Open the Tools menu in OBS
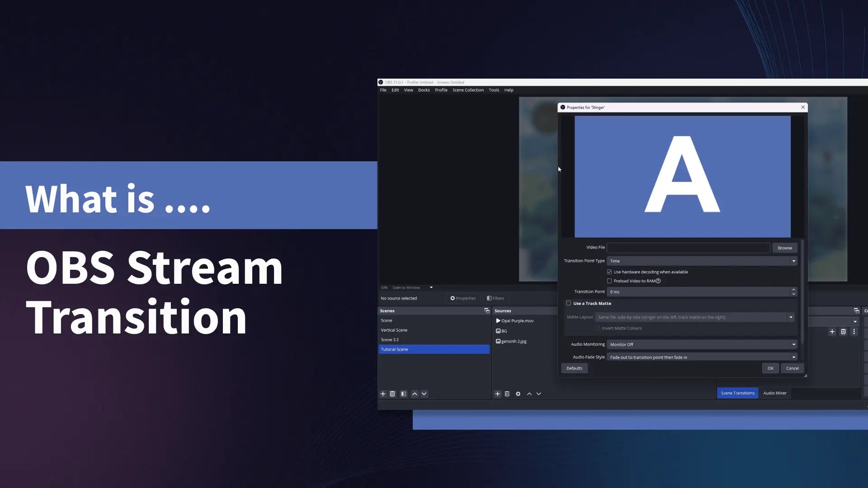 click(494, 90)
